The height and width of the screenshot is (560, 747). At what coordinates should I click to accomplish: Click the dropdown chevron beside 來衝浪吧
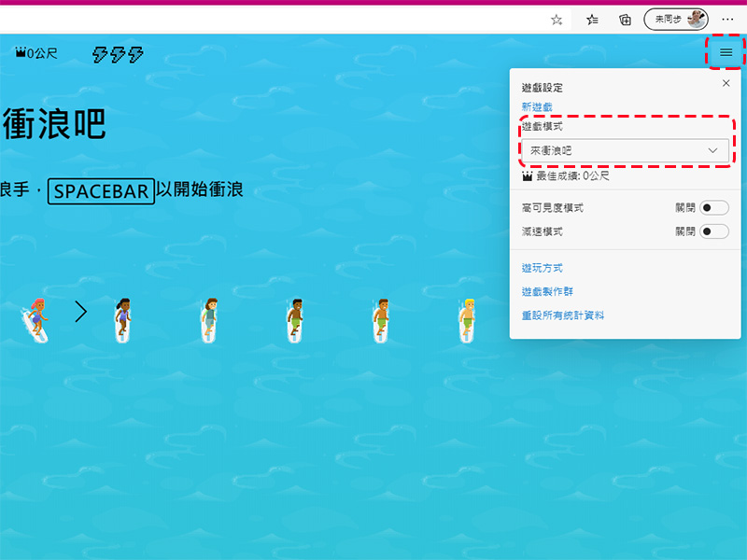click(x=712, y=150)
